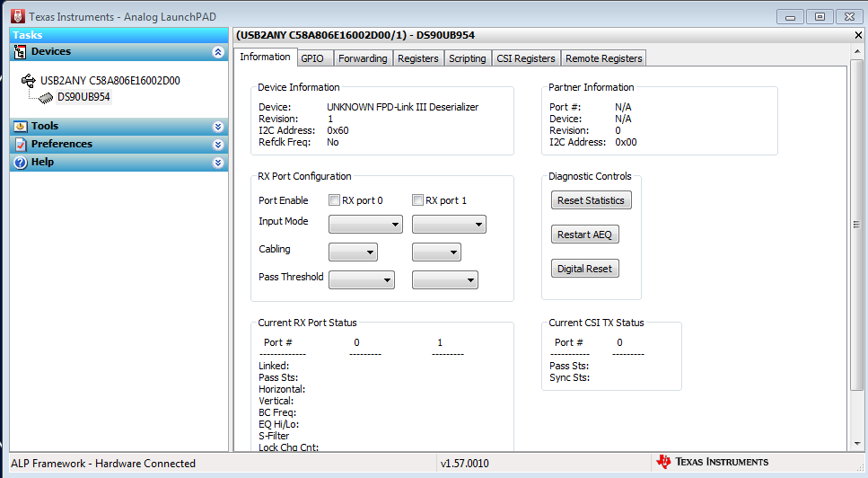The image size is (868, 478).
Task: Expand the Help section chevron
Action: pyautogui.click(x=218, y=163)
